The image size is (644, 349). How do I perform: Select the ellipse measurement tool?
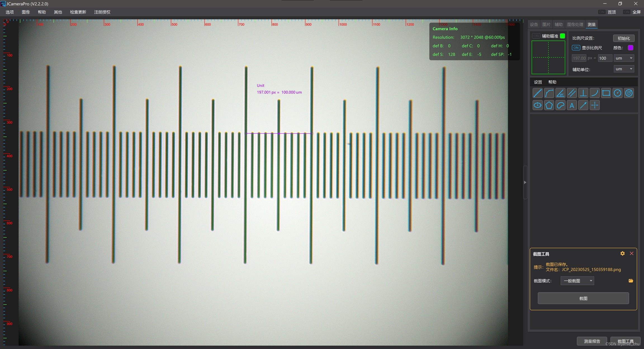click(538, 105)
